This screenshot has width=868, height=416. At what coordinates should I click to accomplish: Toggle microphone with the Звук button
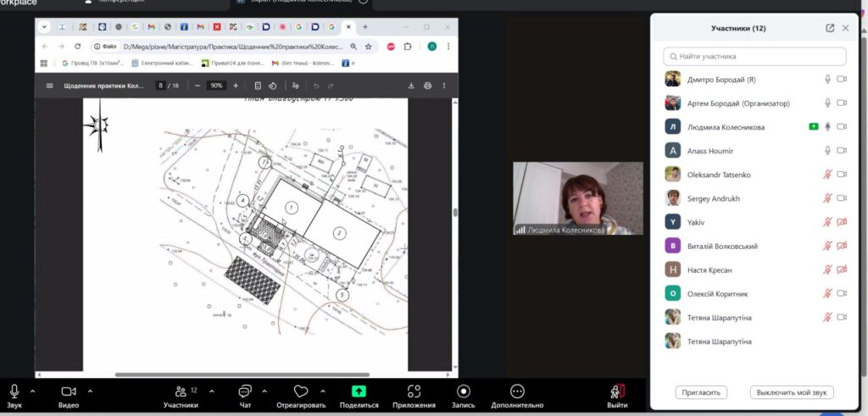point(14,391)
